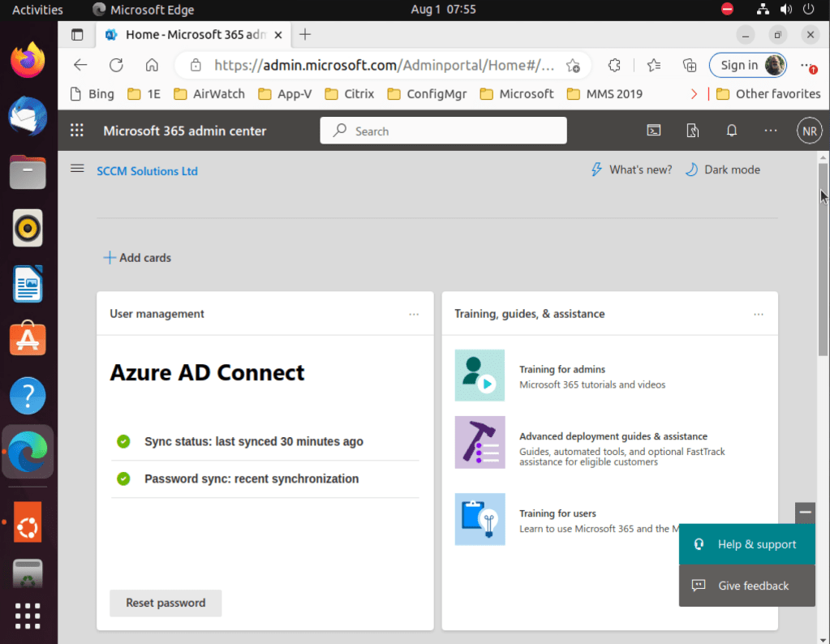Click the admin center Search box
The width and height of the screenshot is (830, 644).
click(x=443, y=131)
